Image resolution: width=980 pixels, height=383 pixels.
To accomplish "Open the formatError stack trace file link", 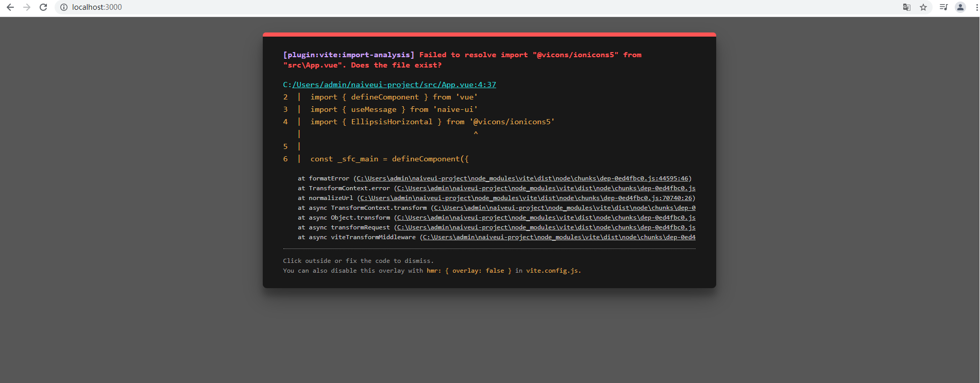I will [522, 178].
